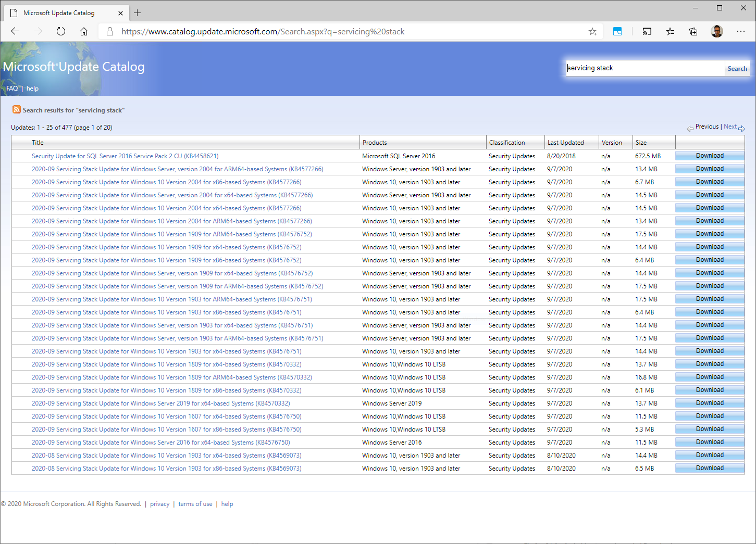The height and width of the screenshot is (544, 756).
Task: Click the browser Refresh icon
Action: point(61,31)
